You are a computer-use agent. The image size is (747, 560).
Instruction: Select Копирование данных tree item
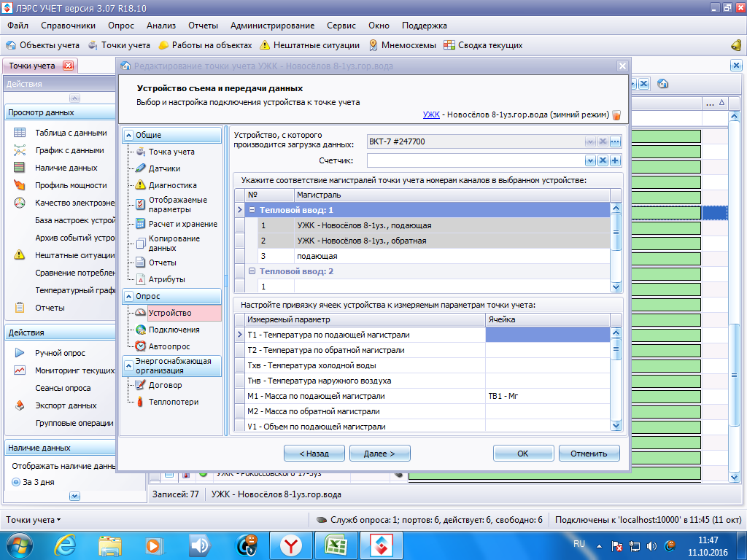(x=174, y=243)
